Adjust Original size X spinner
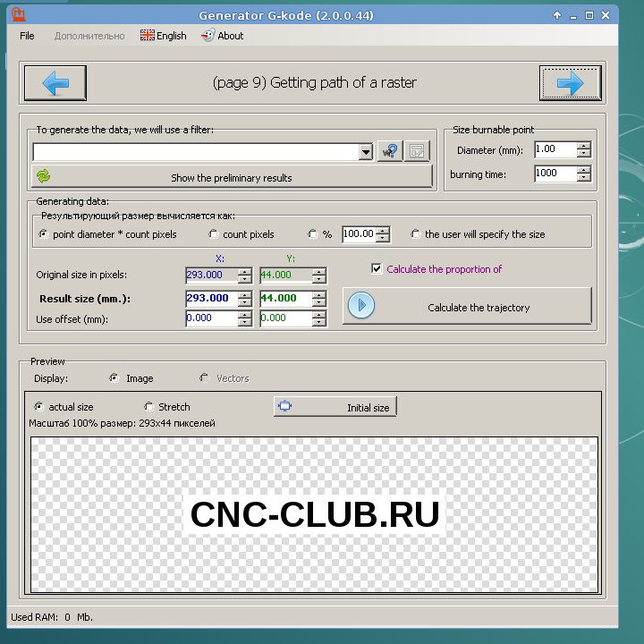 [x=245, y=275]
